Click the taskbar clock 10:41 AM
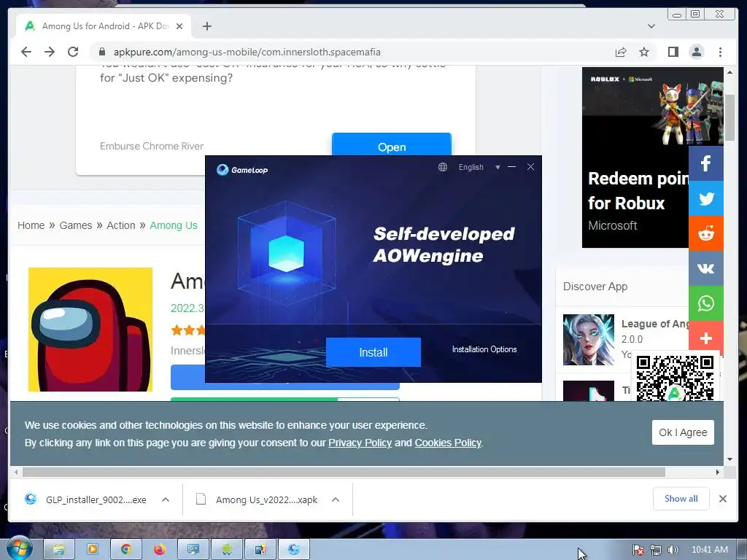 709,550
